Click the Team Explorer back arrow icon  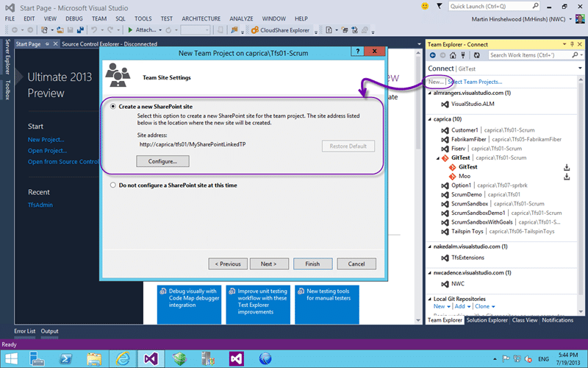tap(433, 55)
